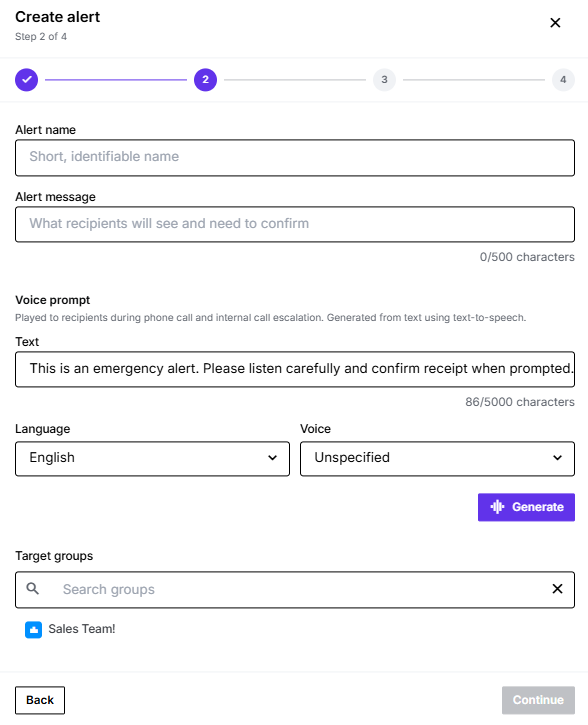Generate the voice prompt audio

526,507
